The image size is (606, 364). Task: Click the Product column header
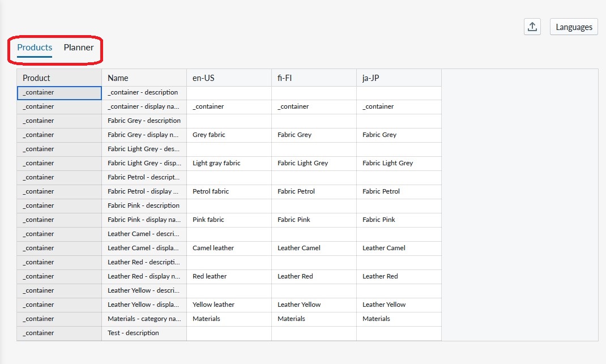tap(59, 78)
